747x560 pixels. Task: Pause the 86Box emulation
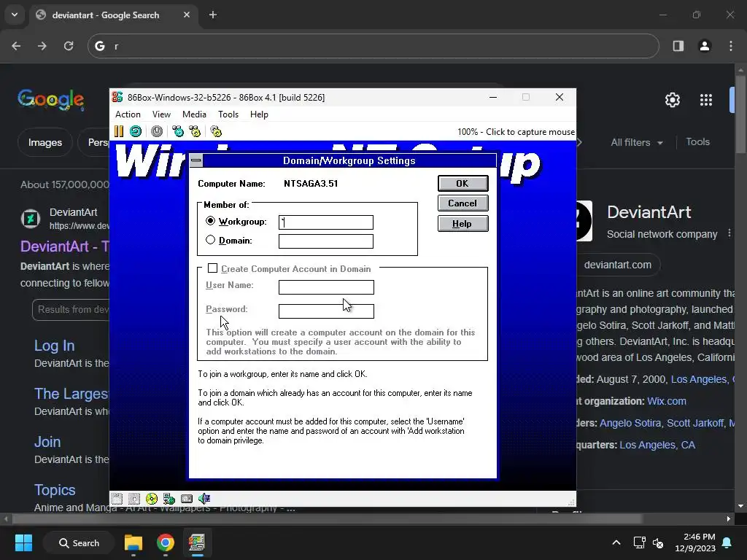pos(119,131)
